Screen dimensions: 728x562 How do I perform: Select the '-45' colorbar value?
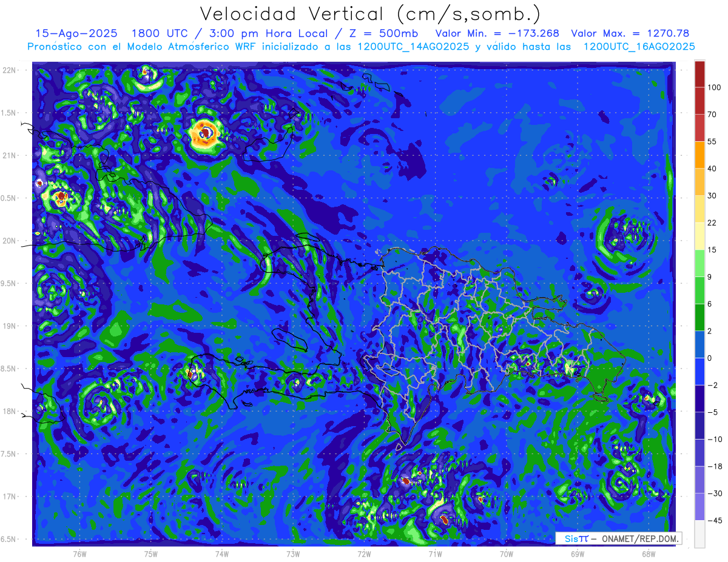click(x=715, y=520)
